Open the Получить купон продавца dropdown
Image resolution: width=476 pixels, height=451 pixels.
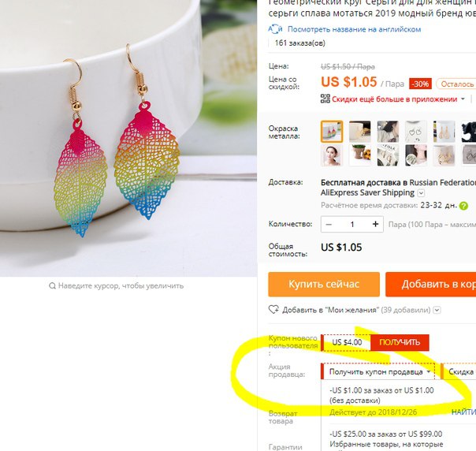pos(378,371)
